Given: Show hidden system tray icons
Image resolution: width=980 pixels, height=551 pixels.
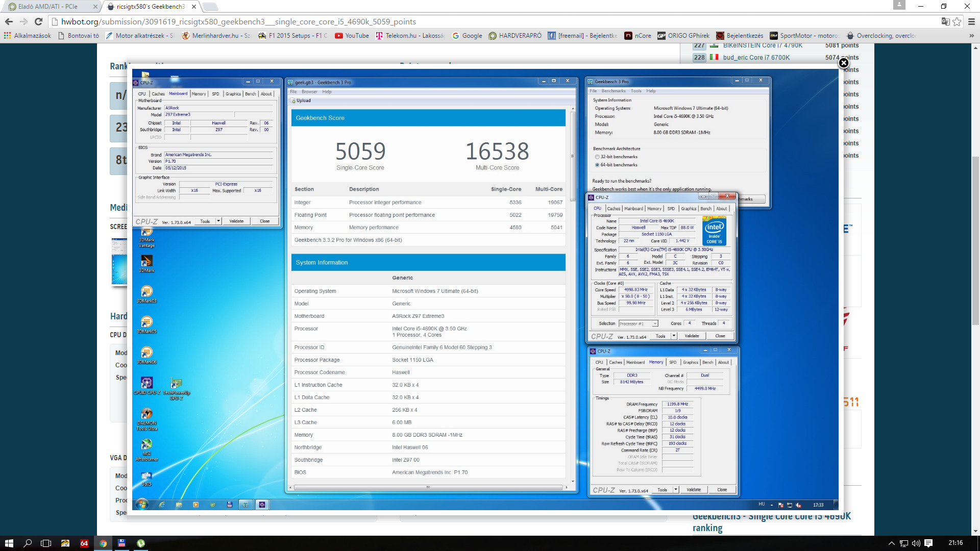Looking at the screenshot, I should point(891,543).
